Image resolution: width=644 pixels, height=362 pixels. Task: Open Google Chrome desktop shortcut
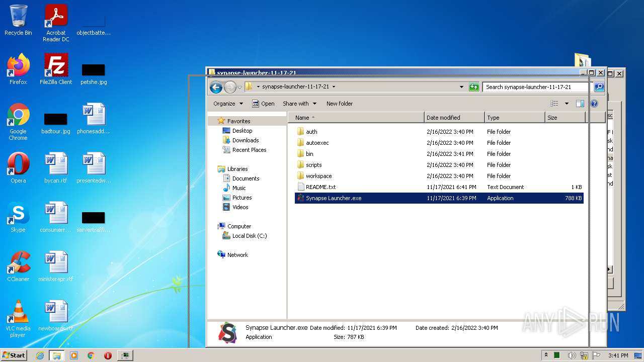tap(18, 122)
